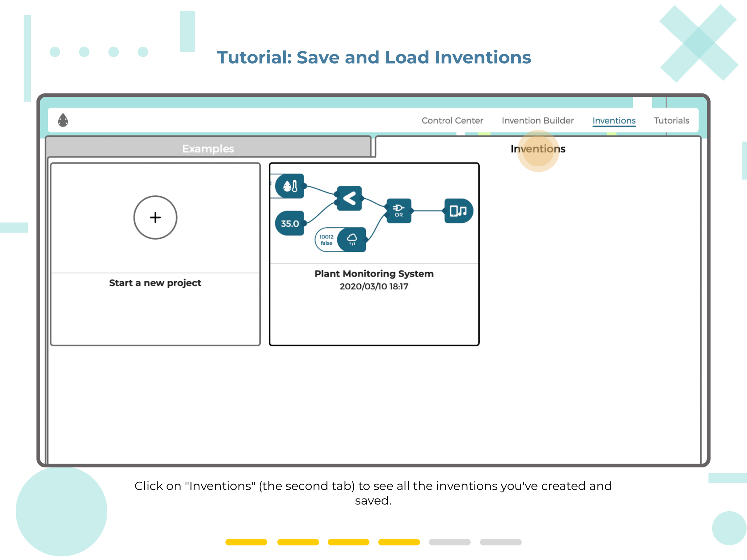Click the 35.0 value node
Screen dimensions: 747x560
coord(290,223)
